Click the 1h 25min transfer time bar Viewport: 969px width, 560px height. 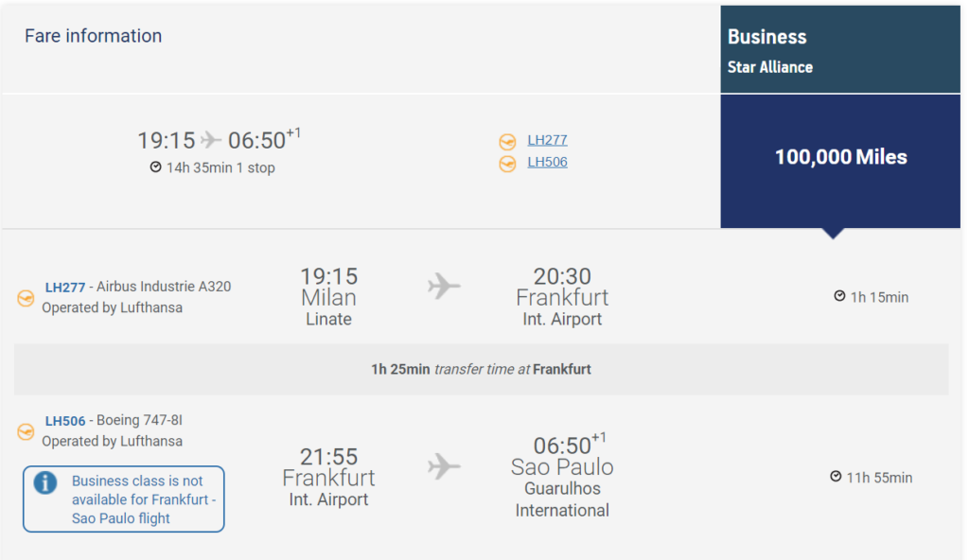tap(481, 370)
